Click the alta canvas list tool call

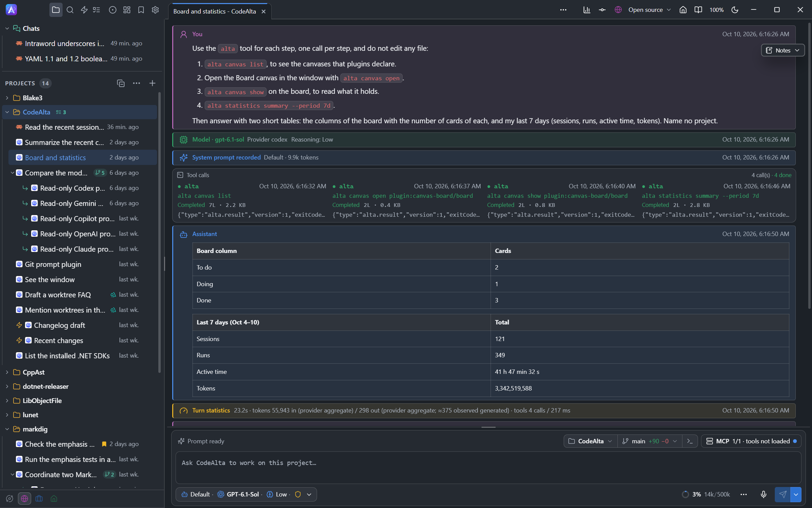[252, 200]
